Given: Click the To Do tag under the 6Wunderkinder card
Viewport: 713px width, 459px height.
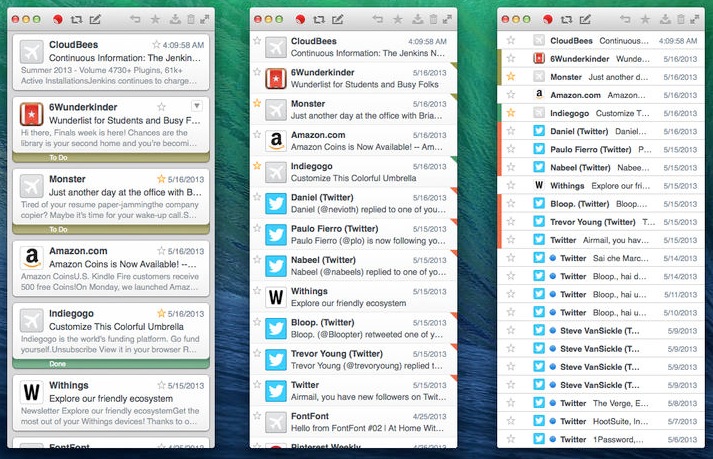Looking at the screenshot, I should (x=111, y=157).
